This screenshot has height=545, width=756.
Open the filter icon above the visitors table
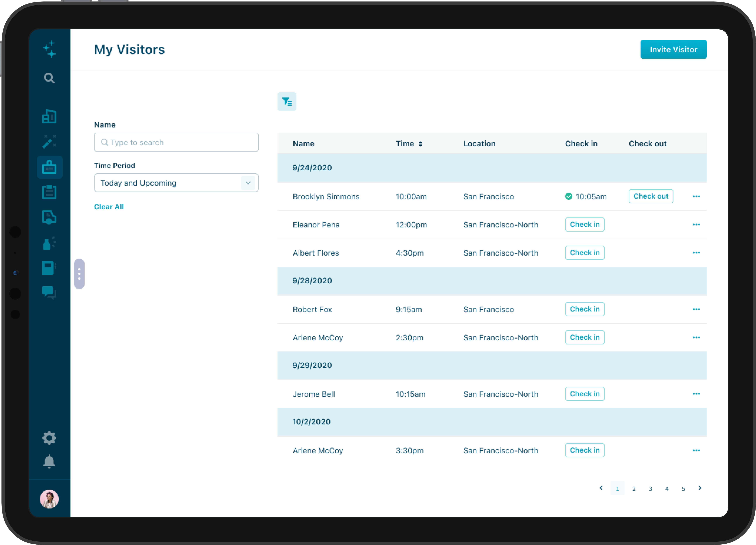pos(287,102)
